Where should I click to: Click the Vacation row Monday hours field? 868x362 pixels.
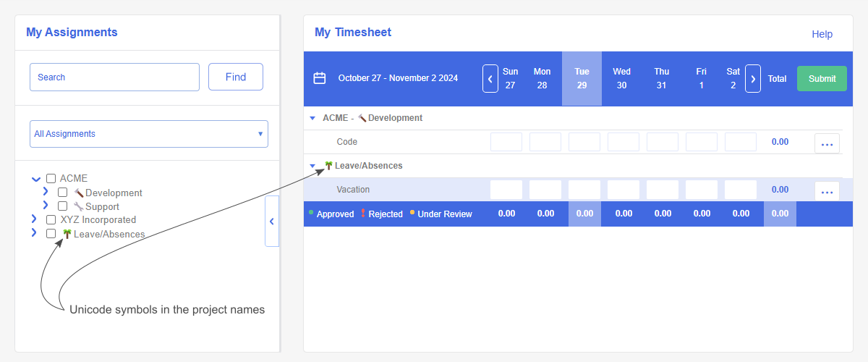click(x=545, y=190)
